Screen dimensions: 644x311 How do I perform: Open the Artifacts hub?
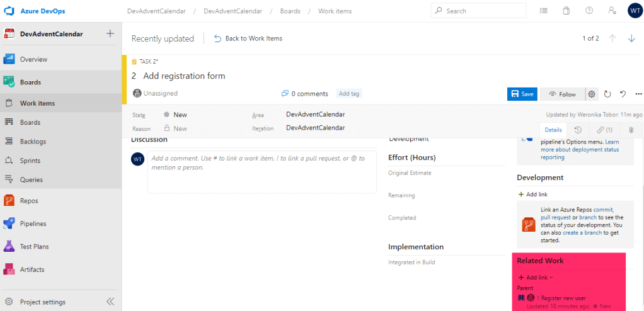point(32,269)
